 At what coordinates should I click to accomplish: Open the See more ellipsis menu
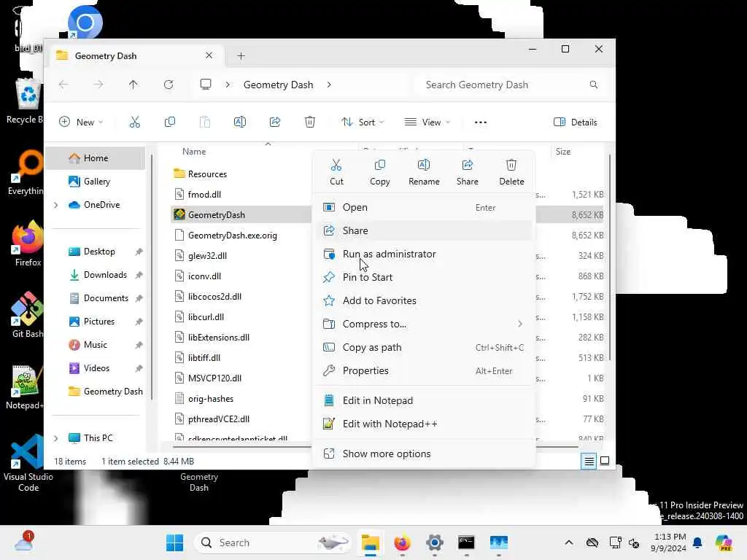[x=481, y=122]
